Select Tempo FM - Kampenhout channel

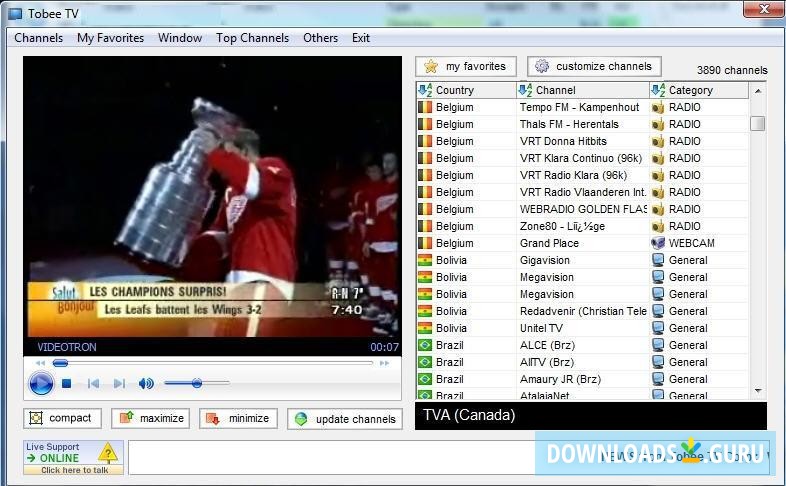pyautogui.click(x=582, y=107)
